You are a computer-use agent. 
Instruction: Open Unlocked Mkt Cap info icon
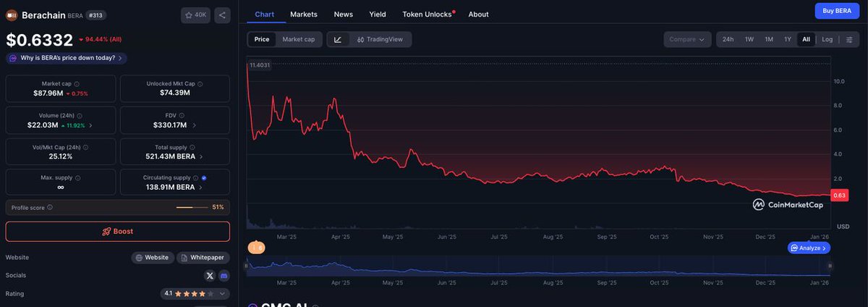tap(200, 84)
